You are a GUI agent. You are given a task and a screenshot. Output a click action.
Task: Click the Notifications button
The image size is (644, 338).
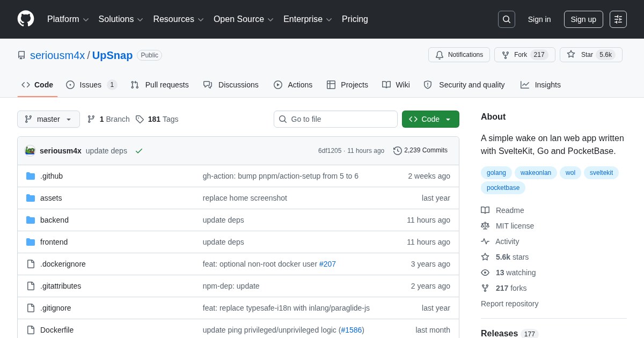point(459,55)
